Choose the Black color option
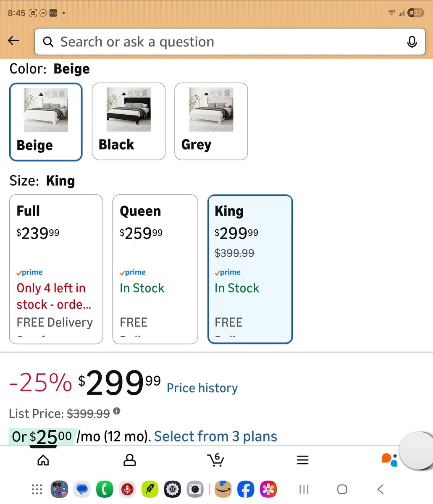 click(129, 121)
